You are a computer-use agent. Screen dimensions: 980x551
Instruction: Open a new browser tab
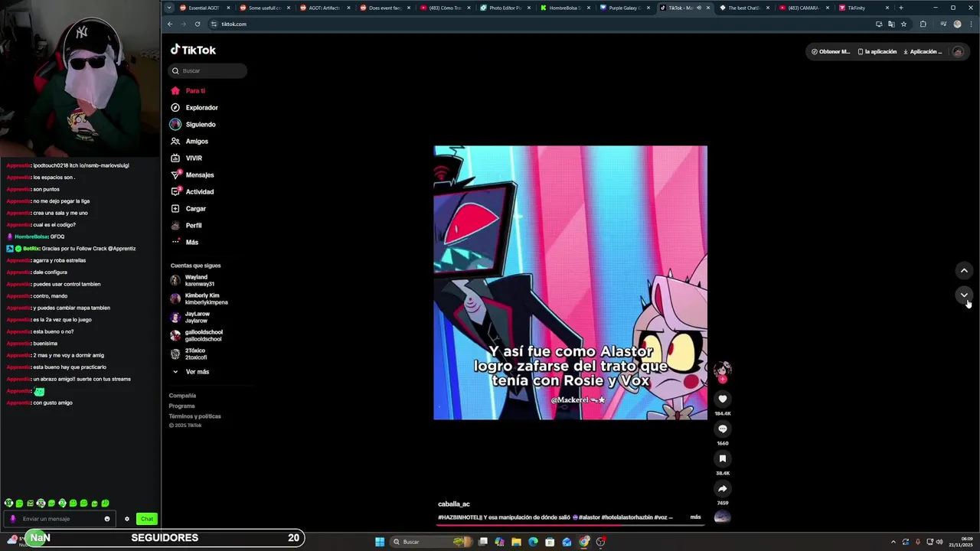pyautogui.click(x=900, y=8)
